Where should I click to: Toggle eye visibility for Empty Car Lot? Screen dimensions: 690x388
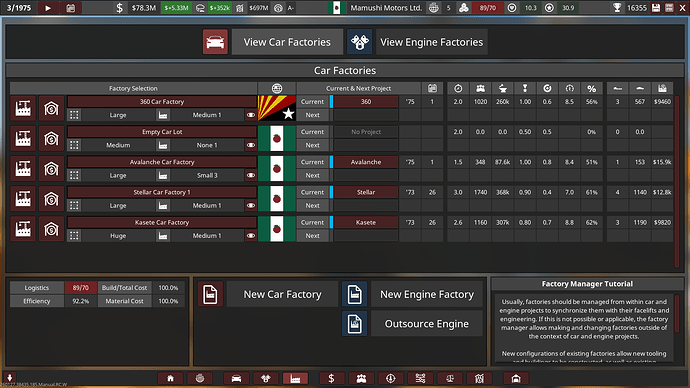(251, 145)
